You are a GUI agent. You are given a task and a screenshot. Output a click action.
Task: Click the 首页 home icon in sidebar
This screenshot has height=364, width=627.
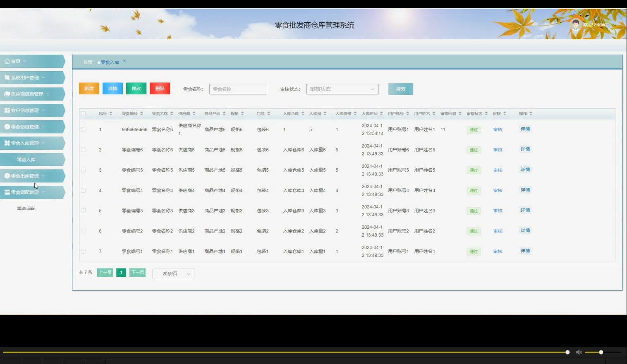[x=7, y=61]
